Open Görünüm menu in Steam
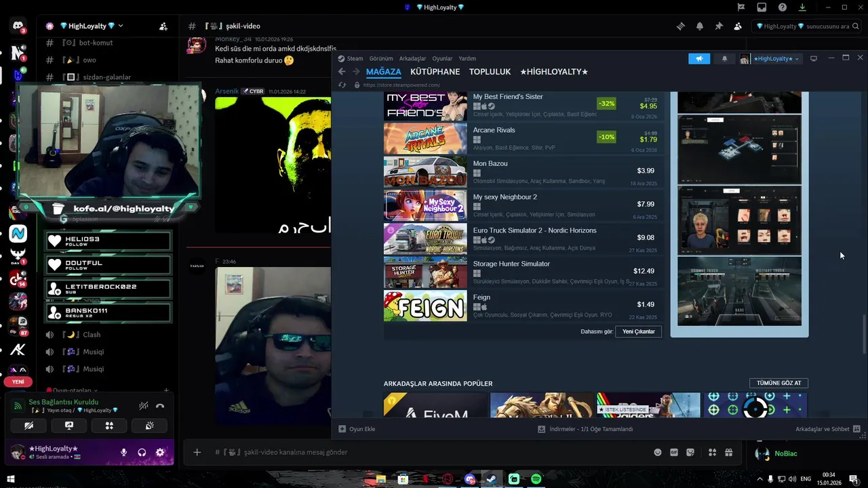Viewport: 868px width, 488px height. [x=381, y=59]
